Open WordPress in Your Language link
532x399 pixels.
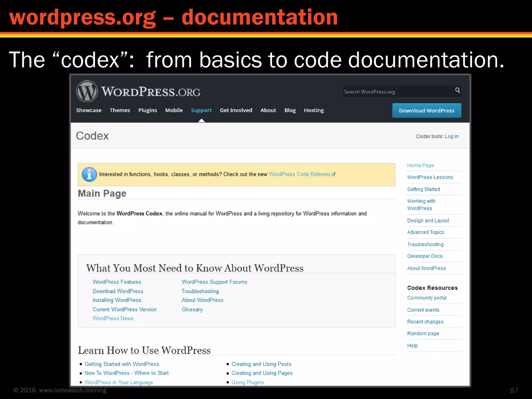pyautogui.click(x=119, y=382)
